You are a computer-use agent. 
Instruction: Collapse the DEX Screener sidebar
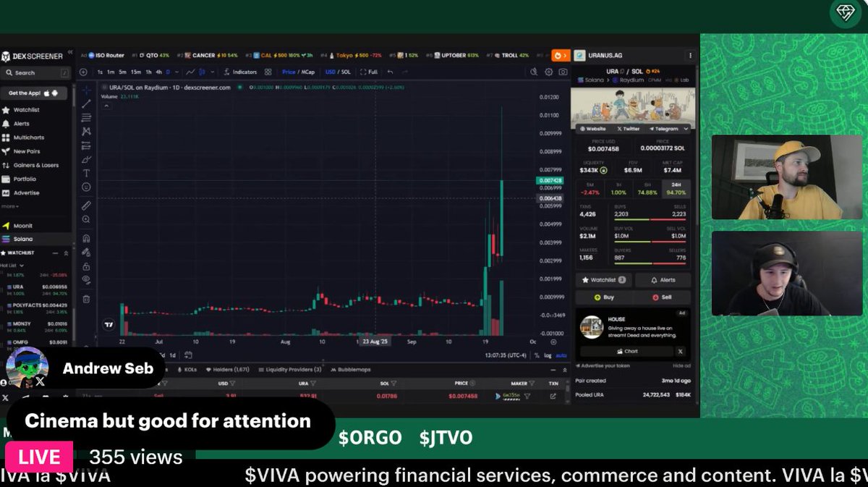coord(70,52)
